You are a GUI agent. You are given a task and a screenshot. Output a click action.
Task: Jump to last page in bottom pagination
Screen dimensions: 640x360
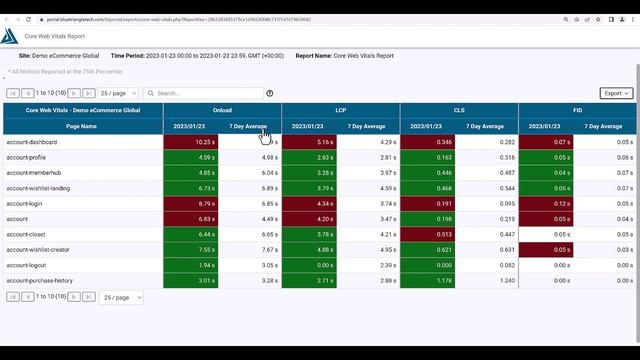[x=89, y=297]
